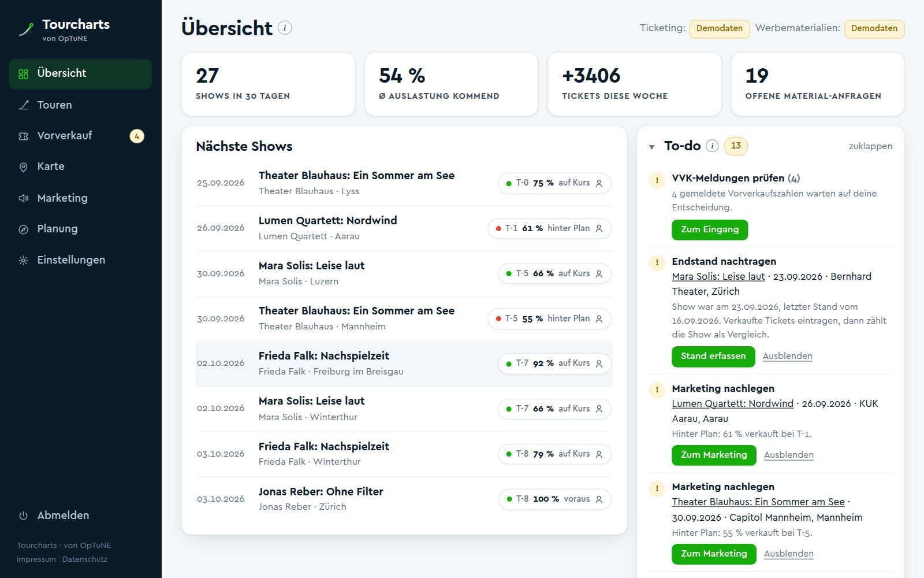Click the info icon next to Übersicht heading
Screen dimensions: 924x578
point(285,28)
